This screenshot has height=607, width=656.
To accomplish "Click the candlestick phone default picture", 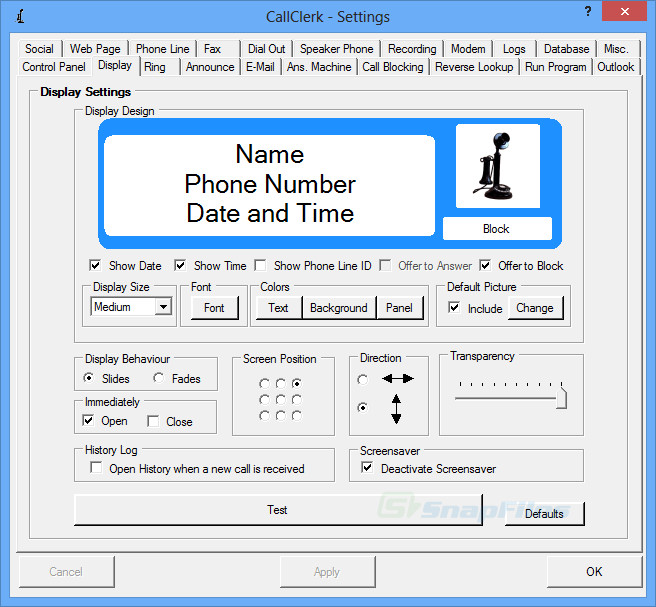I will coord(498,166).
